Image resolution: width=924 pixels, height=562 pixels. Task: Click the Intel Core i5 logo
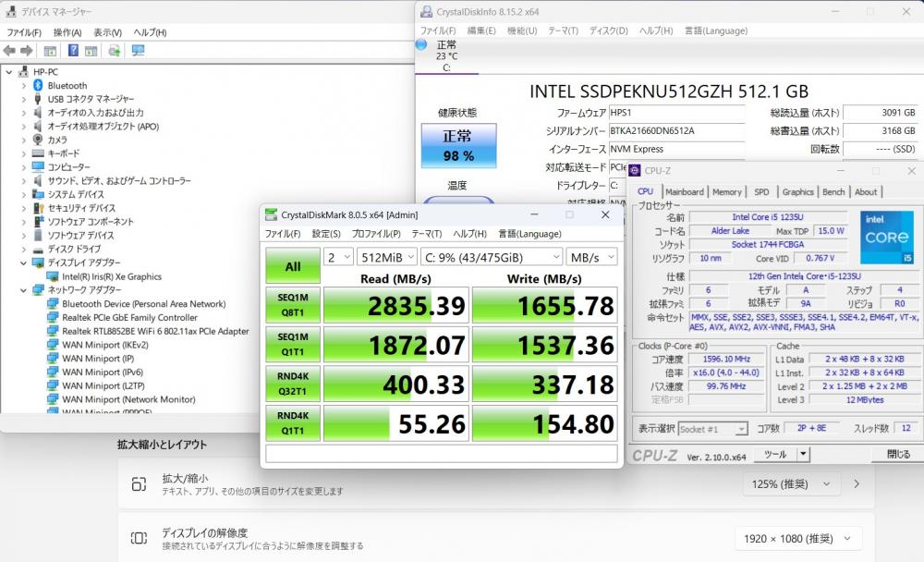coord(886,237)
